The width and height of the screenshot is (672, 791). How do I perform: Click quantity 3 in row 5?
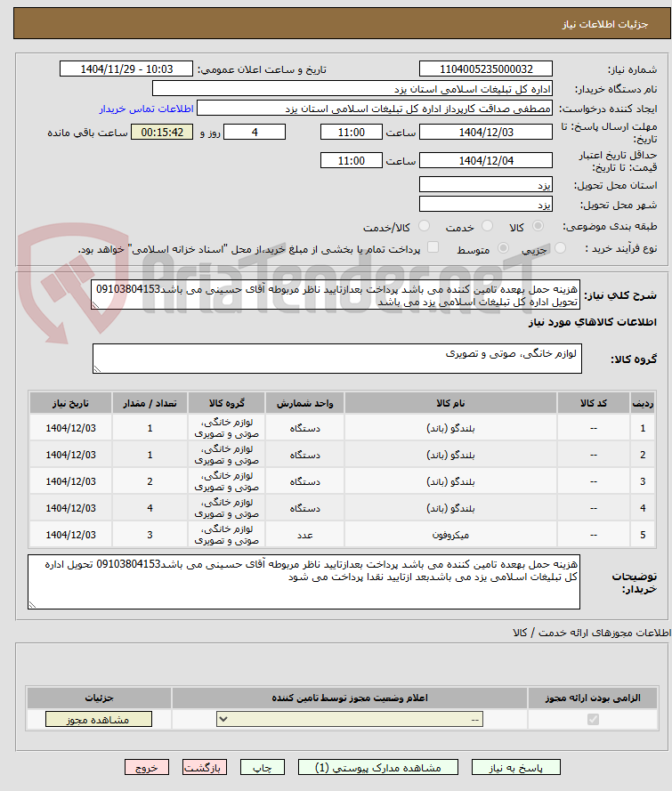[150, 536]
